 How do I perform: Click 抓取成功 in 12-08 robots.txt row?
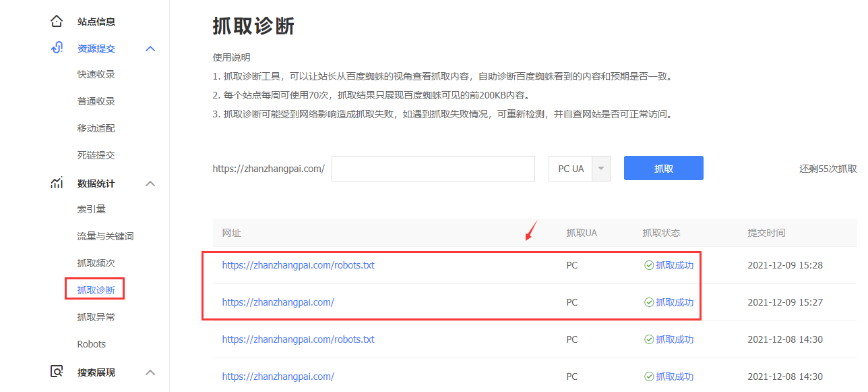click(x=675, y=339)
